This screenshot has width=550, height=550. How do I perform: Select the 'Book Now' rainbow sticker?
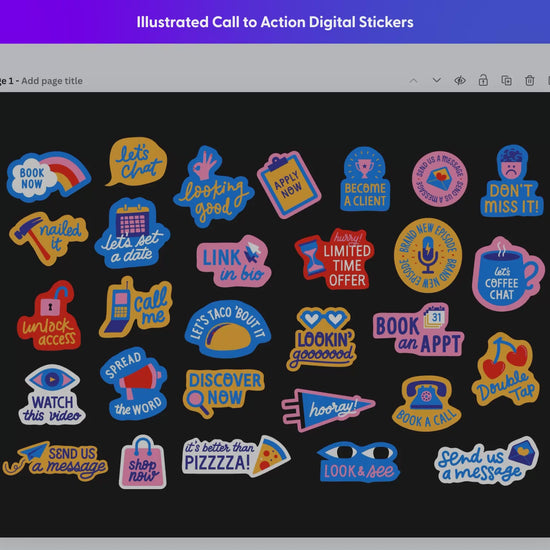coord(48,177)
